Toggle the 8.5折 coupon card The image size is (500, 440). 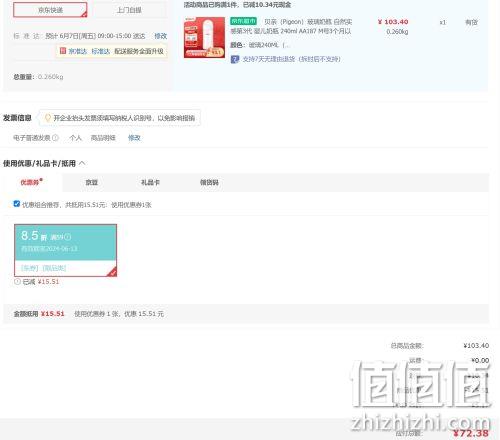coord(65,250)
